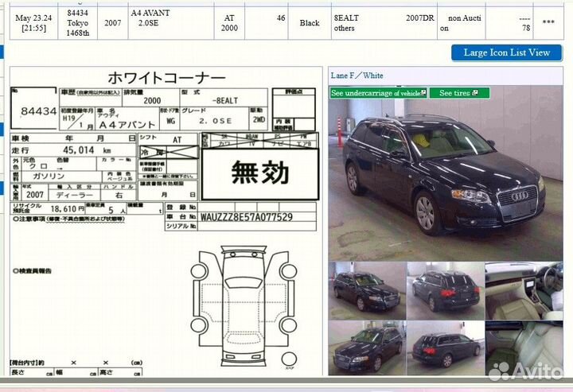Click external-link icon on See tires button
Image resolution: width=573 pixels, height=392 pixels.
[x=474, y=93]
